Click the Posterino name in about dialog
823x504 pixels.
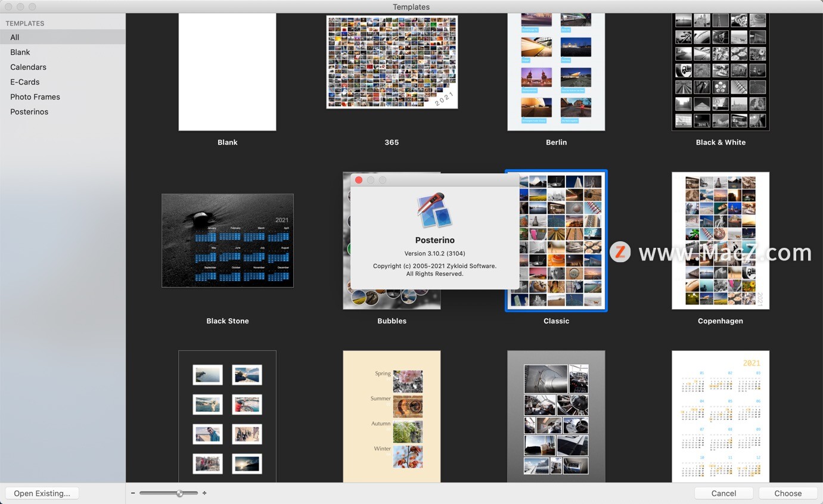(434, 240)
